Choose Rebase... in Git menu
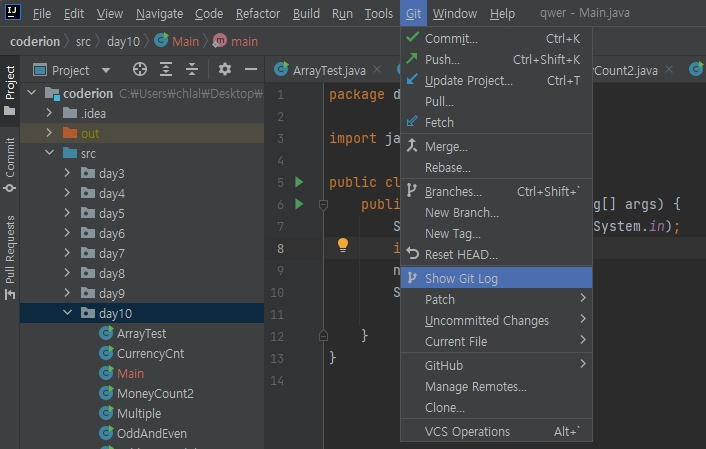The image size is (706, 449). coord(496,168)
